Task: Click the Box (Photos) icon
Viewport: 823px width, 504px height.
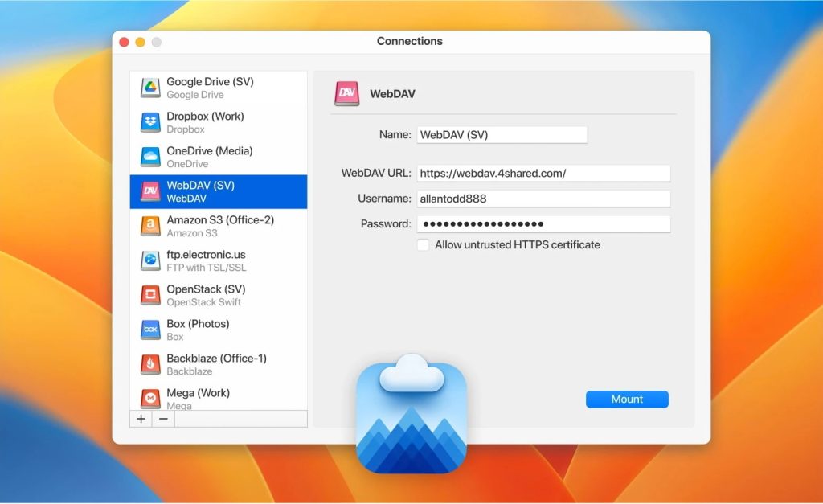Action: tap(150, 330)
